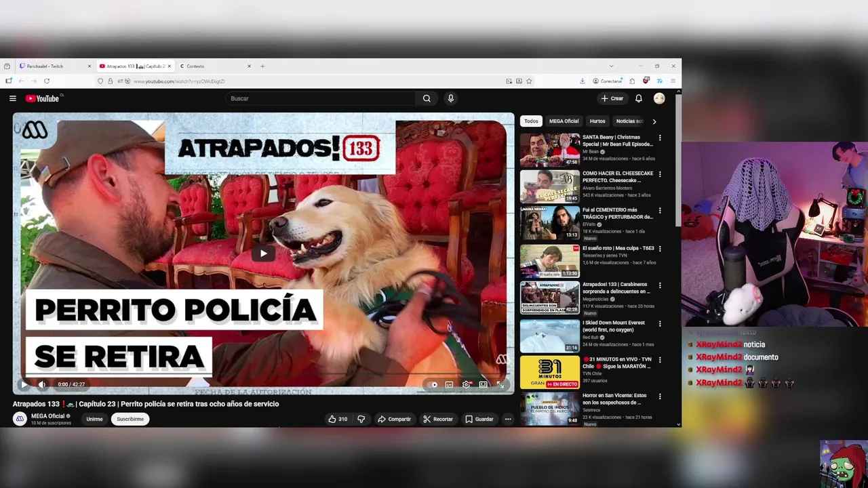Open the list all tabs dropdown

click(x=611, y=66)
